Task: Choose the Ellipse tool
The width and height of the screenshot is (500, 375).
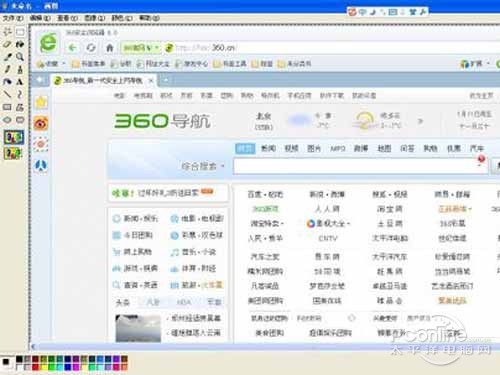Action: [x=7, y=120]
